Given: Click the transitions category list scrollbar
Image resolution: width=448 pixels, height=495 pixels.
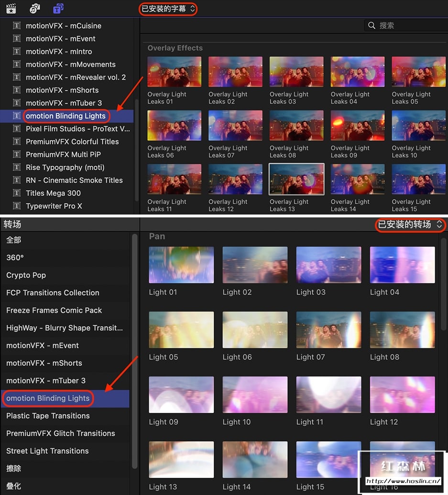Looking at the screenshot, I should coord(134,351).
